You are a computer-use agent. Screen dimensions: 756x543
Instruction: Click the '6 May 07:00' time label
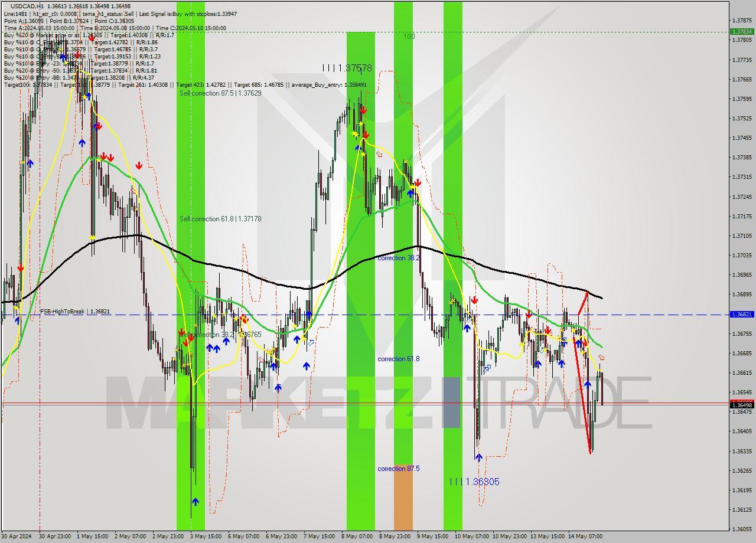click(x=244, y=537)
